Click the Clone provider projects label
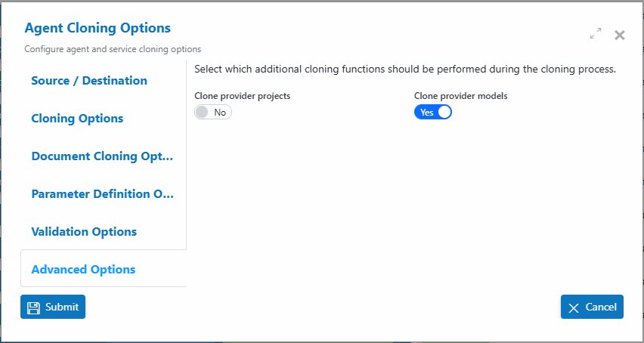This screenshot has height=343, width=644. (243, 96)
